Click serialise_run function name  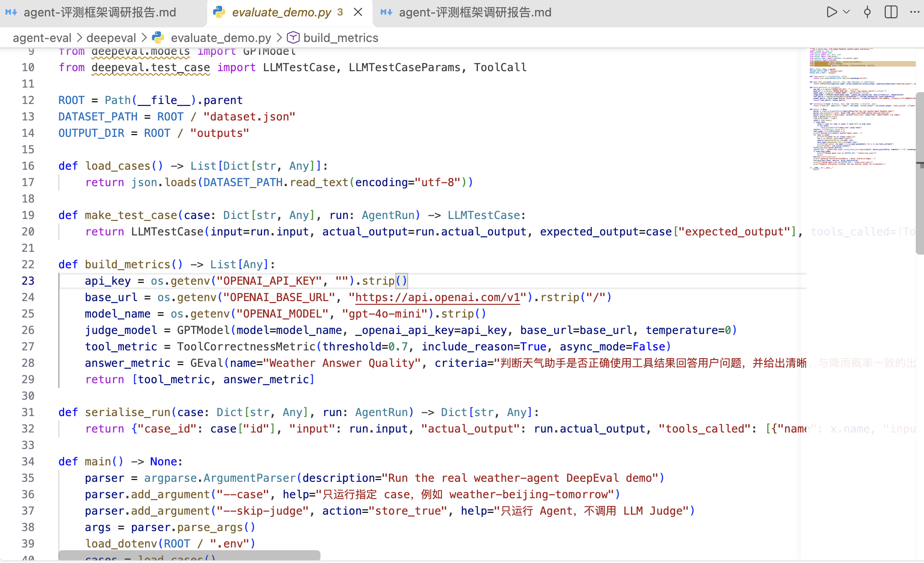(x=127, y=412)
